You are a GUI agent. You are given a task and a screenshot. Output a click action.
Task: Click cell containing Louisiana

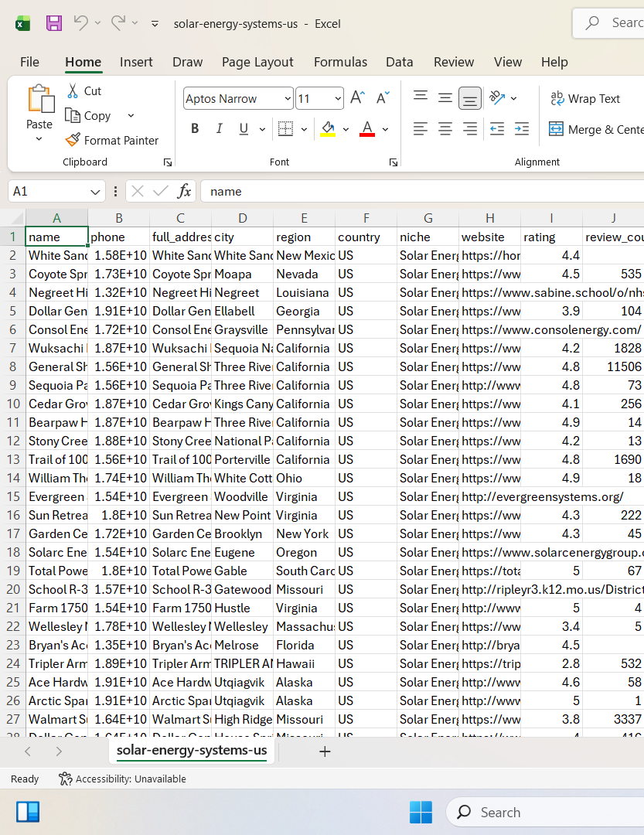pos(304,292)
